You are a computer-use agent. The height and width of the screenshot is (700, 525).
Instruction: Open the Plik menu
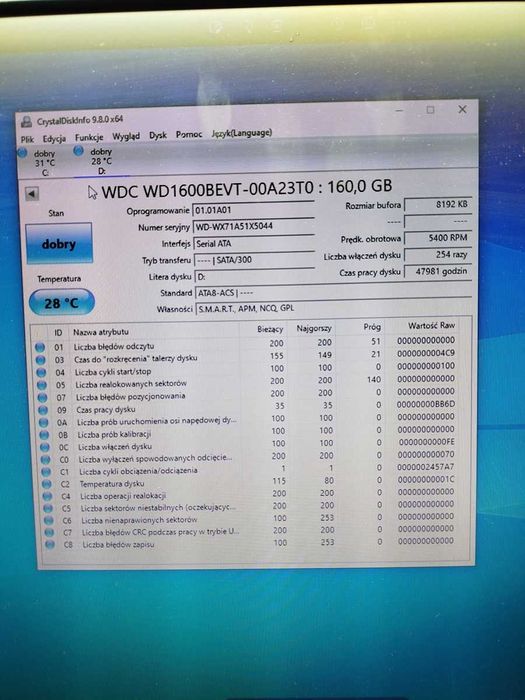pyautogui.click(x=27, y=139)
